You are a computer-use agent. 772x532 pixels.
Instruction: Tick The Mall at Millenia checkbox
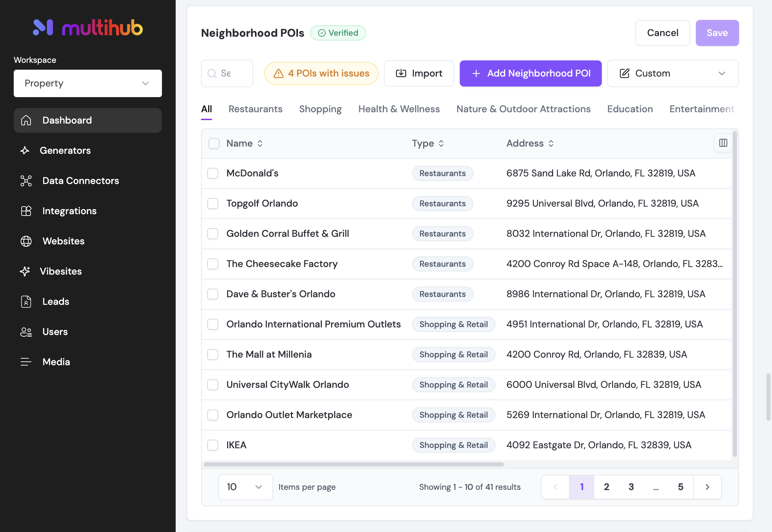point(213,355)
